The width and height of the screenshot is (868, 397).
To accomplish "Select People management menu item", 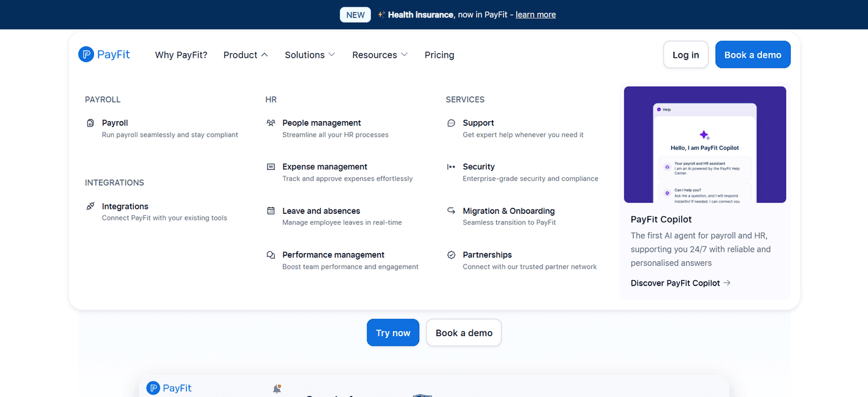I will (321, 123).
